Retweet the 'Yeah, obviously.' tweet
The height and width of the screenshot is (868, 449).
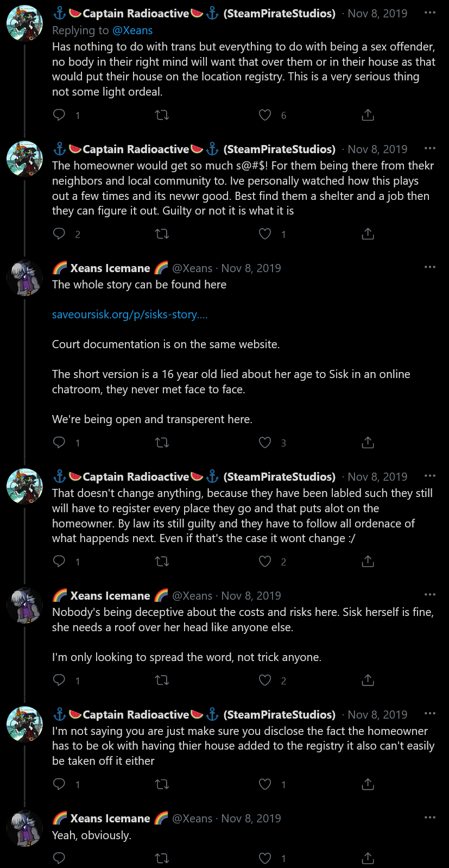pos(162,858)
